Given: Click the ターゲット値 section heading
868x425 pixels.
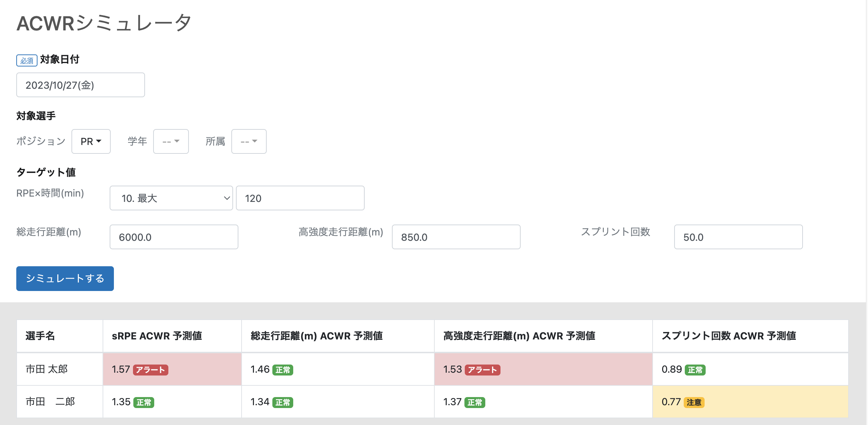Looking at the screenshot, I should pos(46,172).
